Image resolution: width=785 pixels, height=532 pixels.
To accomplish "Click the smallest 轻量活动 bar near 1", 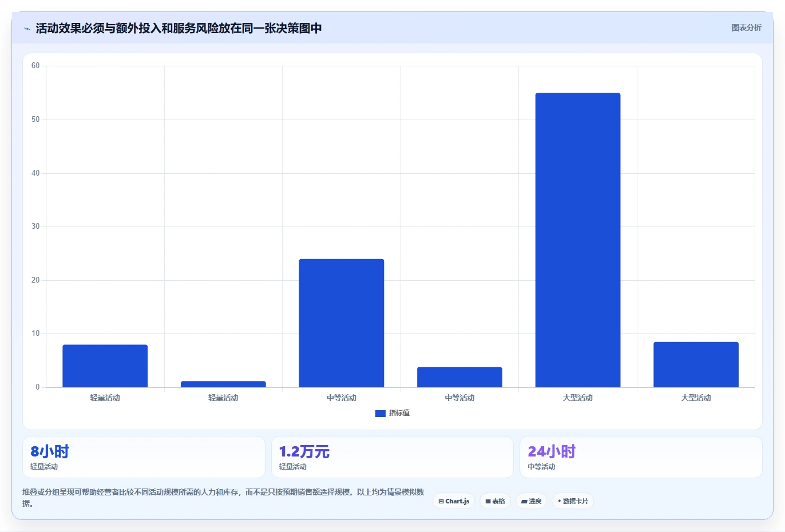I will (223, 384).
